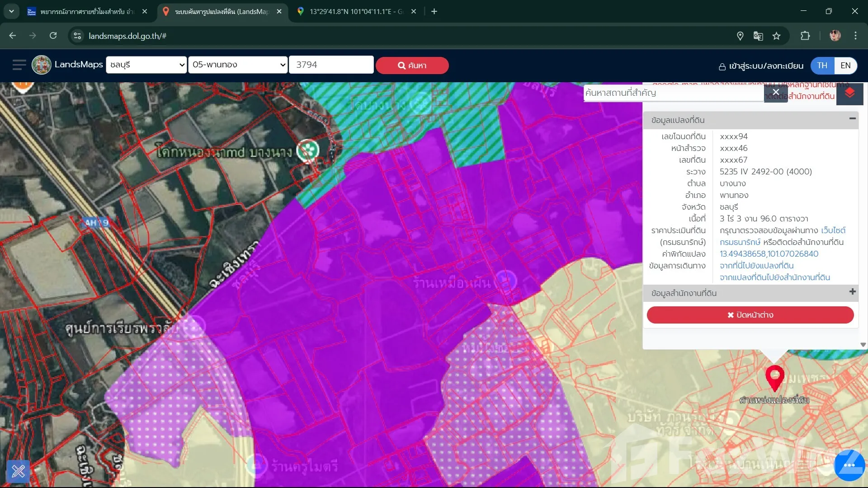Open the blue chat bubble widget
The width and height of the screenshot is (868, 488).
coord(849,465)
